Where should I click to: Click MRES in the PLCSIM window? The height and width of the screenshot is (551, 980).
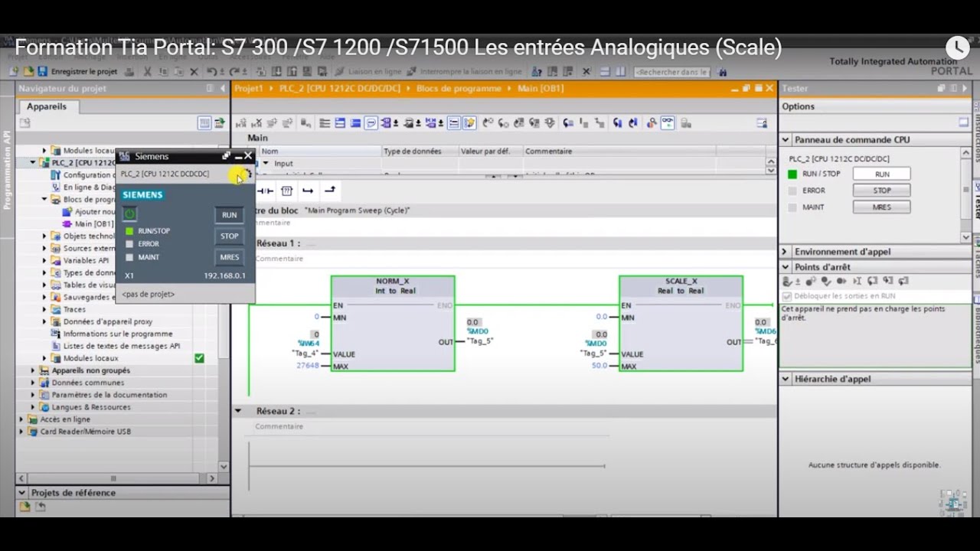click(x=230, y=258)
